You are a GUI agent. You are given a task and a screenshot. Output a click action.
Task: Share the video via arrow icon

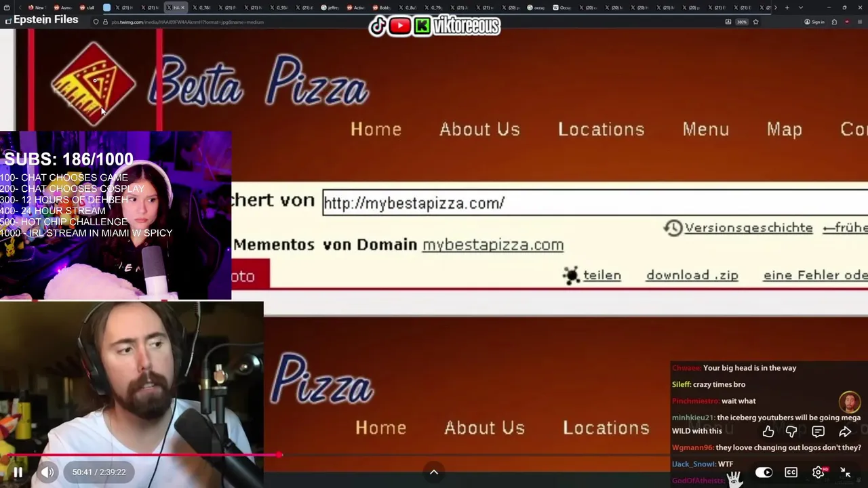pos(845,431)
